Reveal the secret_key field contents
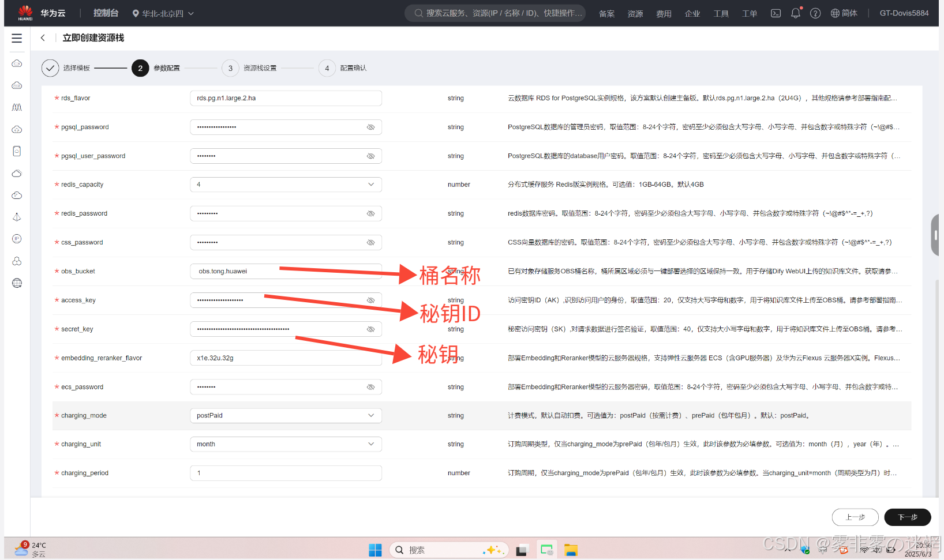944x560 pixels. click(x=370, y=329)
